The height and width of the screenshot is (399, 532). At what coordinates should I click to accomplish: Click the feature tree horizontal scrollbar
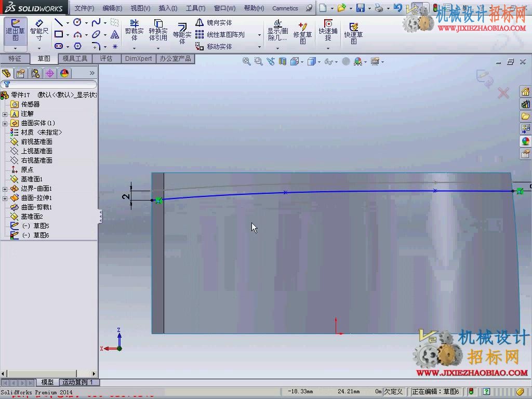(x=48, y=374)
